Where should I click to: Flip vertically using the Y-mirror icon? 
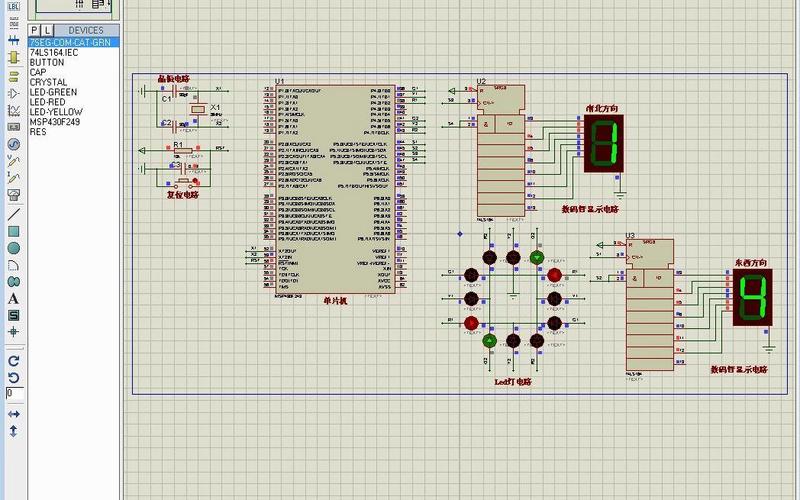[14, 431]
